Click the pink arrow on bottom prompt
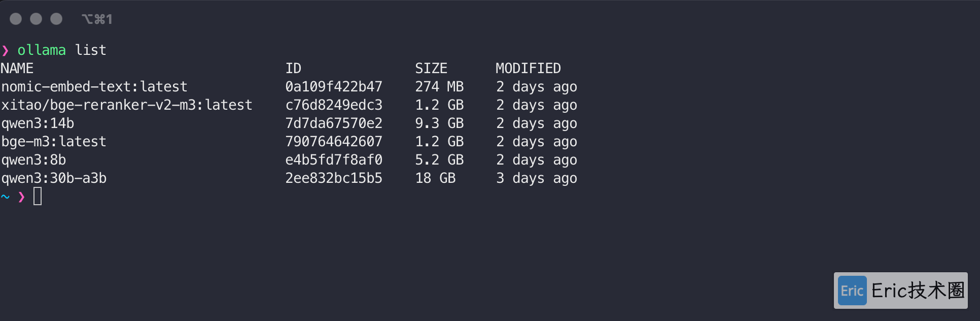980x321 pixels. (21, 197)
